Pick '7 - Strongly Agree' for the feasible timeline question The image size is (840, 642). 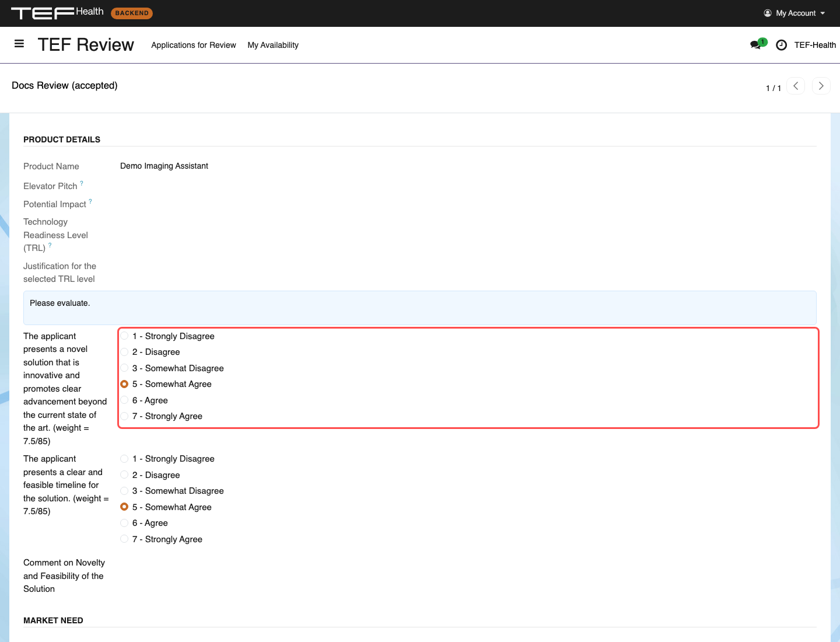pyautogui.click(x=124, y=539)
